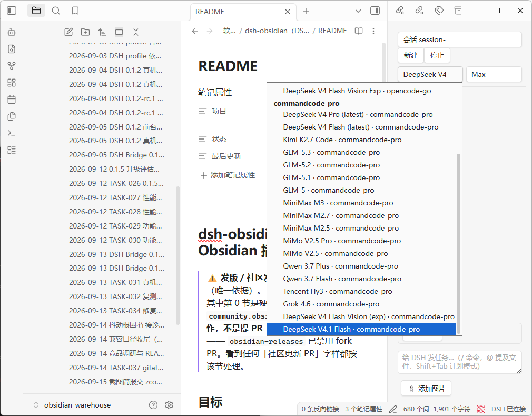This screenshot has width=532, height=416.
Task: Click auto-reveal current file icon
Action: click(x=119, y=32)
